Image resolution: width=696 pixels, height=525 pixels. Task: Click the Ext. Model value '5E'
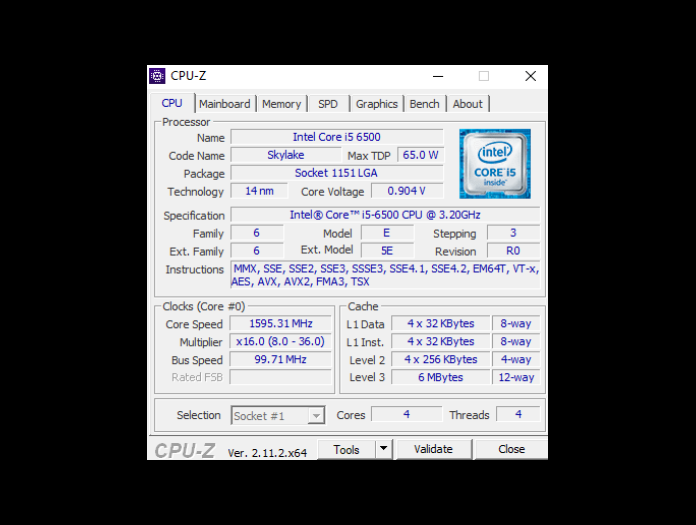coord(387,251)
